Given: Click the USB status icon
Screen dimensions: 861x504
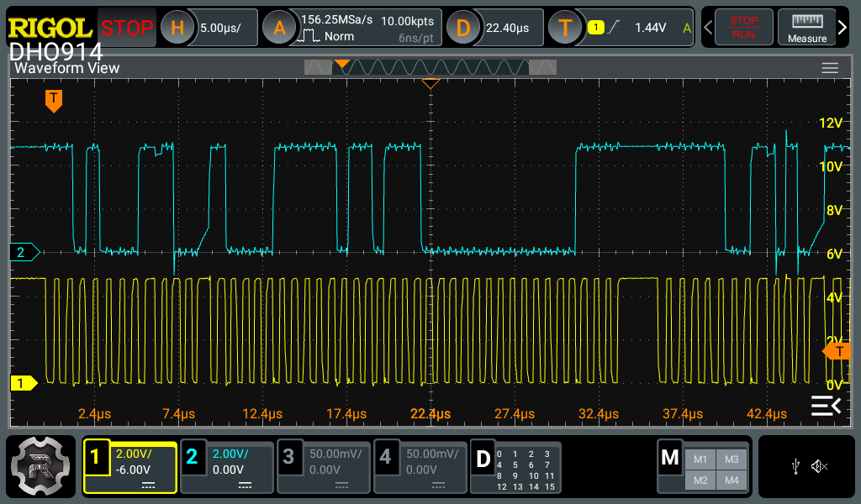Looking at the screenshot, I should tap(795, 466).
